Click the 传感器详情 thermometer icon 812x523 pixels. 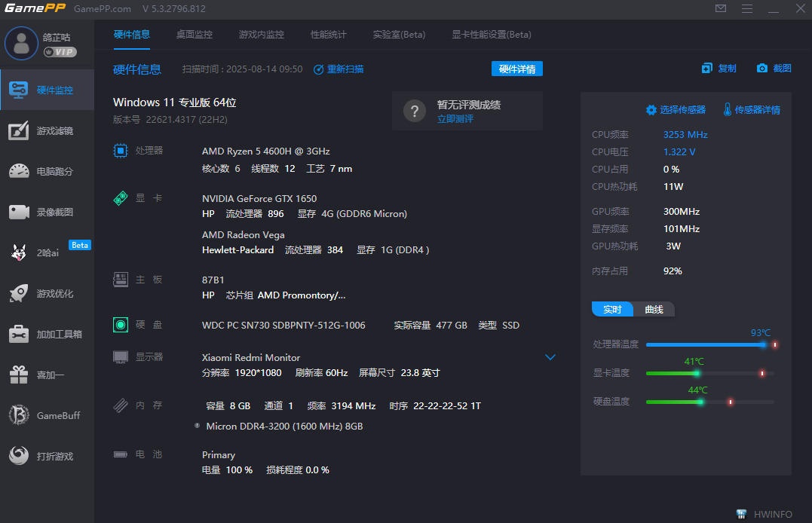pyautogui.click(x=727, y=109)
